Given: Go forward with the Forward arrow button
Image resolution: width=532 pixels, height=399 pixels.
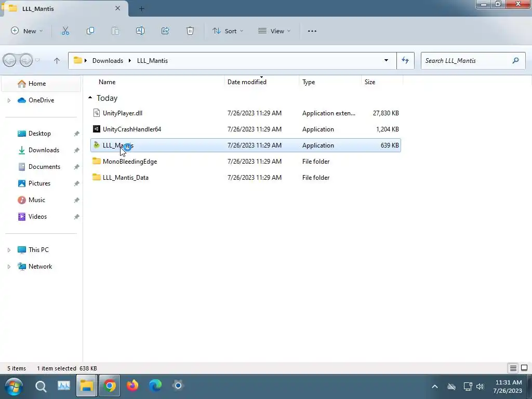Looking at the screenshot, I should (x=26, y=61).
